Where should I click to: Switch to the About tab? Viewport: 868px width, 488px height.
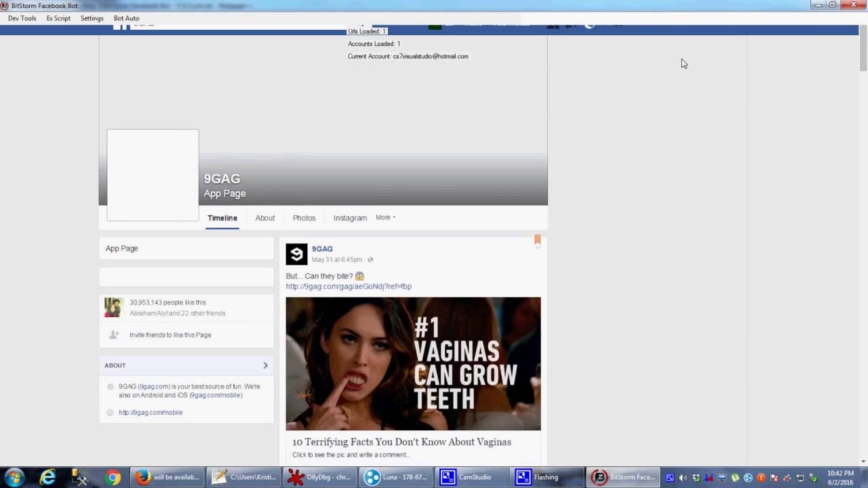(x=265, y=218)
